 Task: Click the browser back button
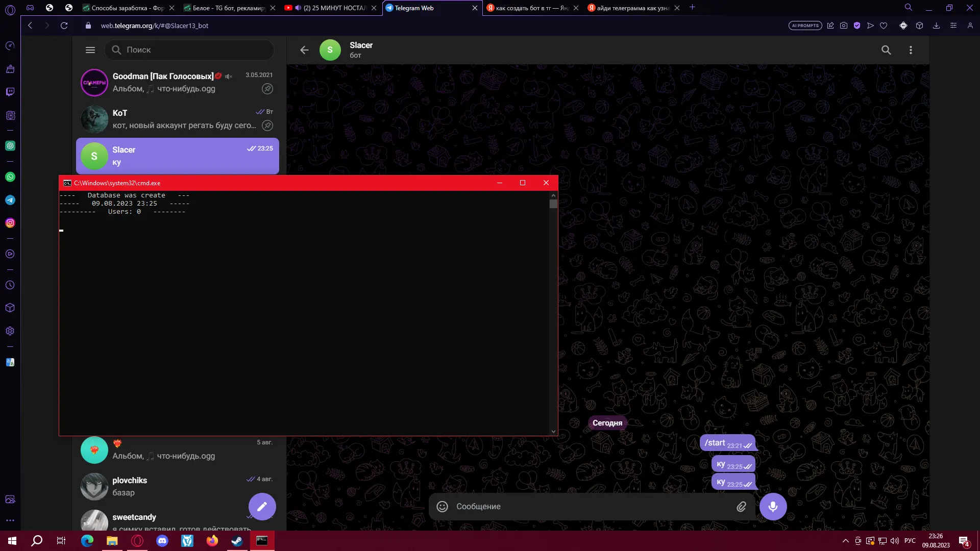(x=30, y=26)
